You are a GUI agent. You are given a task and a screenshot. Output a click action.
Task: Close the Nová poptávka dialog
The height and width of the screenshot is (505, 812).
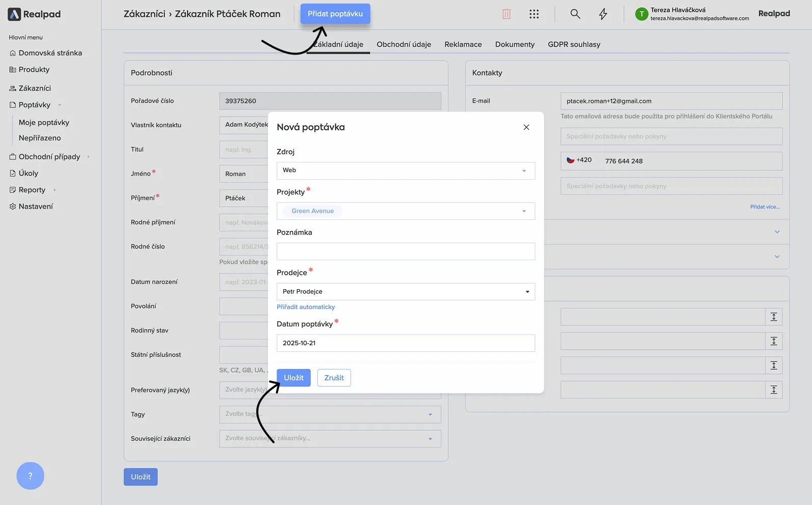[526, 127]
